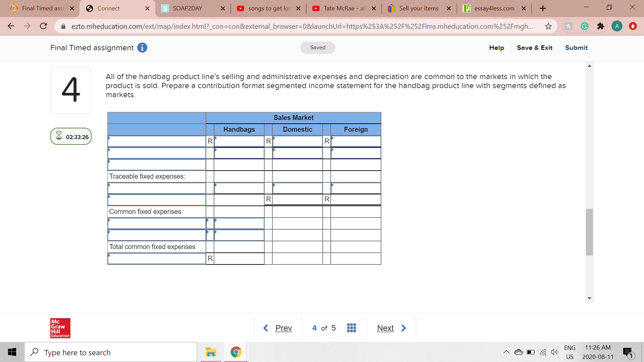Click Save & Exit button
This screenshot has height=362, width=644.
pos(534,48)
